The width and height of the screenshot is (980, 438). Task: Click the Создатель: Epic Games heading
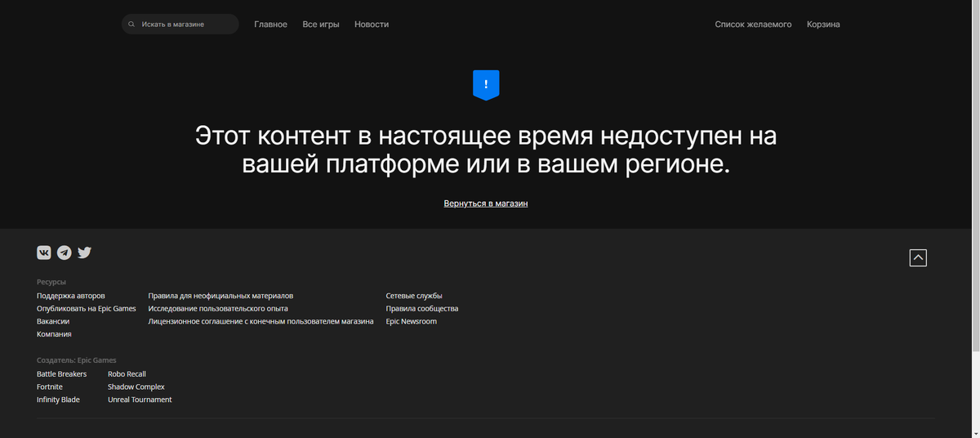[x=77, y=360]
